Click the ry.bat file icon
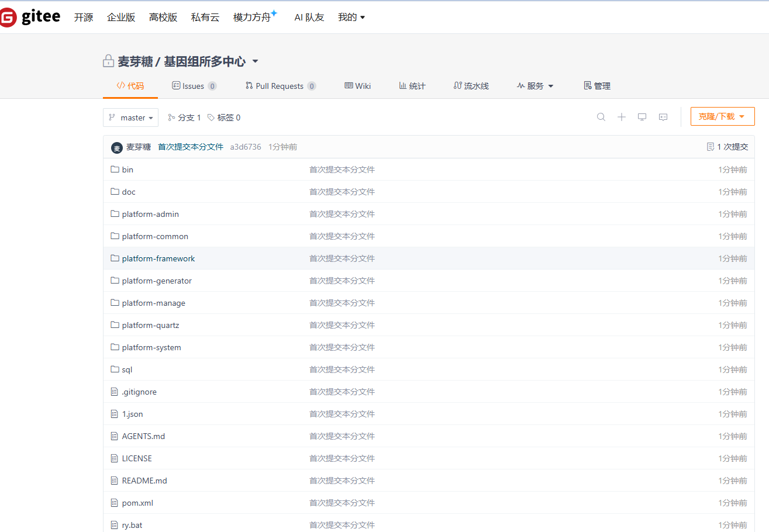Viewport: 769px width, 532px height. (x=115, y=525)
